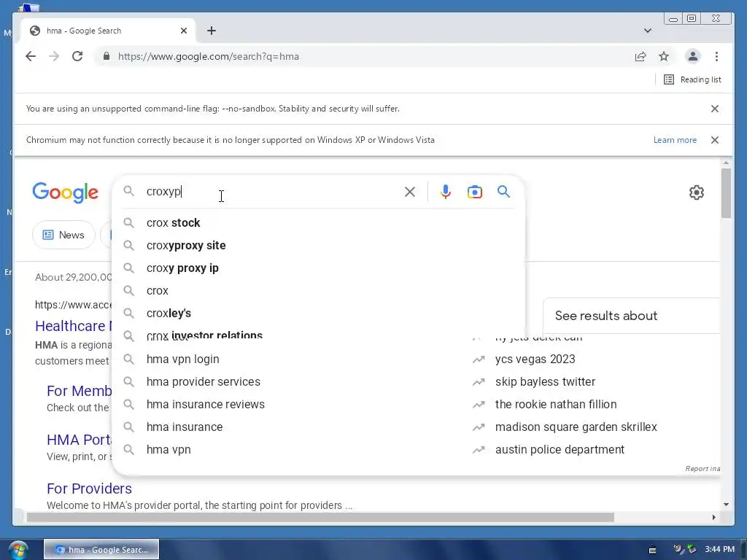Click the scroll down arrow
The width and height of the screenshot is (747, 560).
pyautogui.click(x=726, y=505)
